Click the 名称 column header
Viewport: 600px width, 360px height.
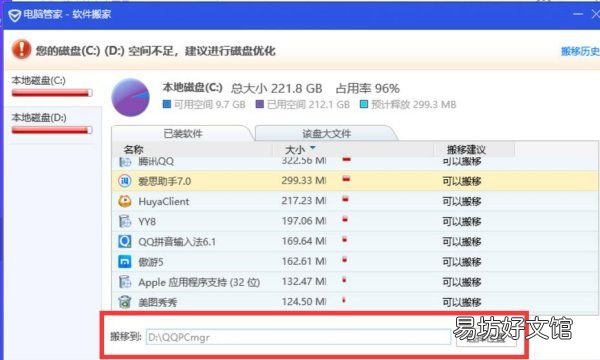click(x=133, y=150)
